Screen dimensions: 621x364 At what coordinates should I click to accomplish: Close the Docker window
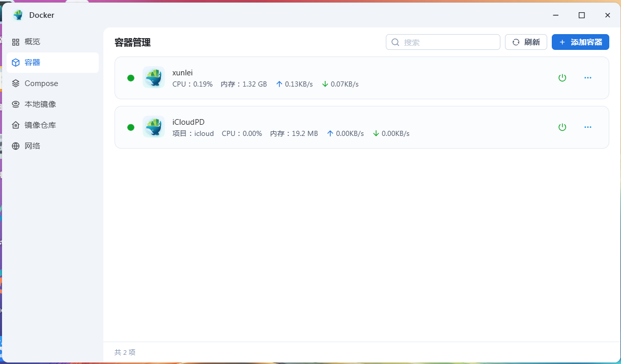[607, 15]
